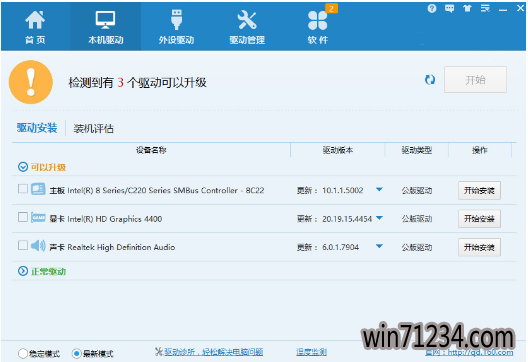Click the 操作 column header
Viewport: 528px width, 362px height.
click(x=480, y=150)
